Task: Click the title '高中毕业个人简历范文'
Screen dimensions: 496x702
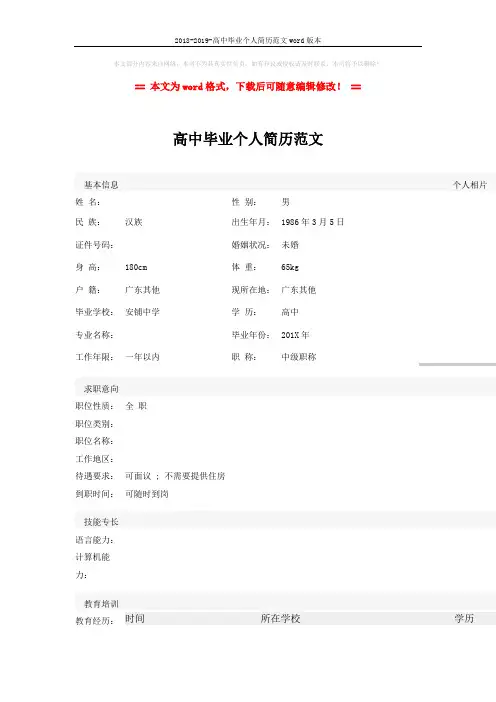Action: point(248,139)
